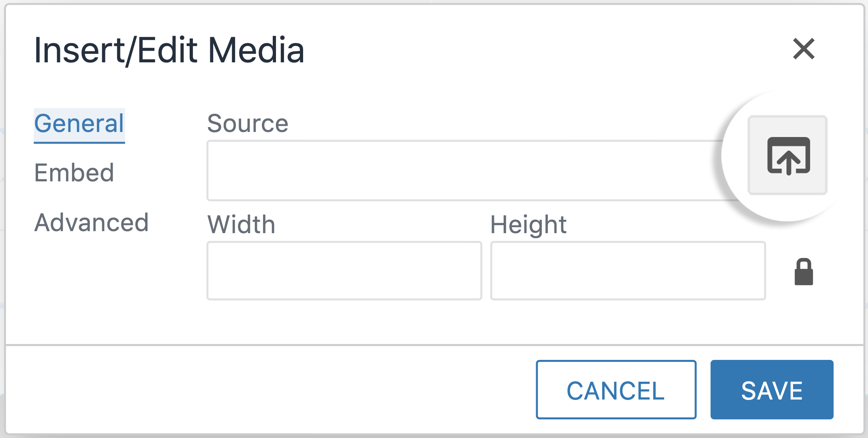Confirm media settings with SAVE
Image resolution: width=868 pixels, height=438 pixels.
pyautogui.click(x=772, y=389)
